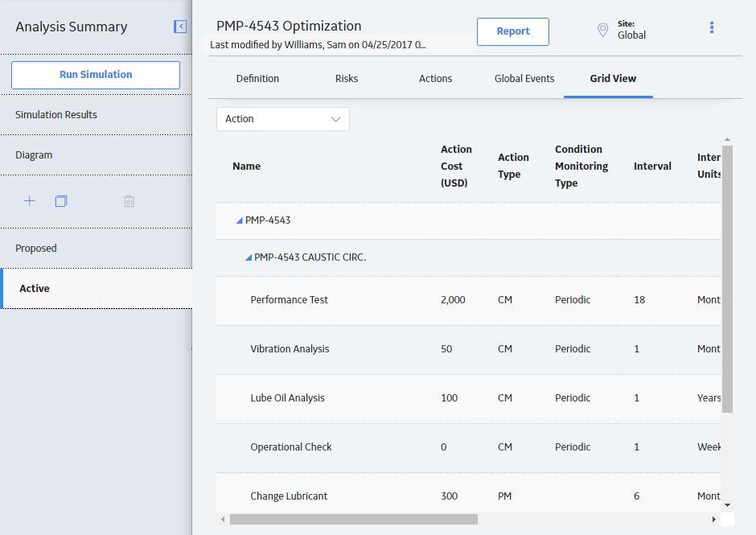Switch to the Risks tab
Viewport: 756px width, 535px height.
(x=347, y=79)
